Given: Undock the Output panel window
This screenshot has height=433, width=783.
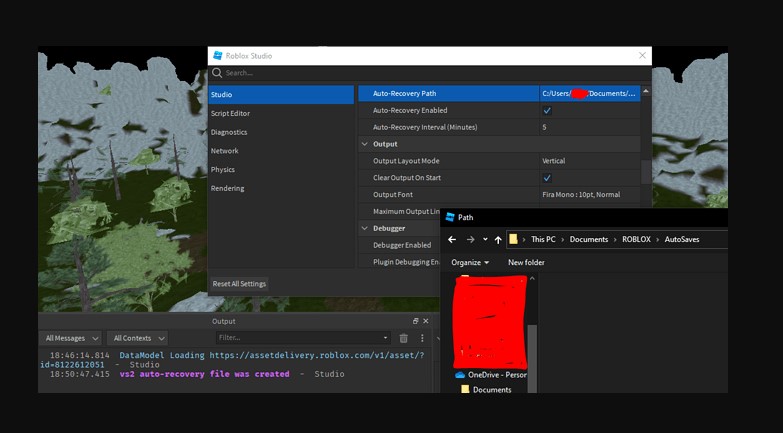Looking at the screenshot, I should tap(415, 321).
